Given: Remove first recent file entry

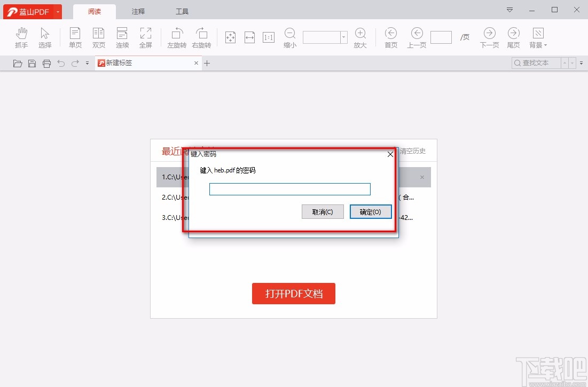Looking at the screenshot, I should coord(422,177).
